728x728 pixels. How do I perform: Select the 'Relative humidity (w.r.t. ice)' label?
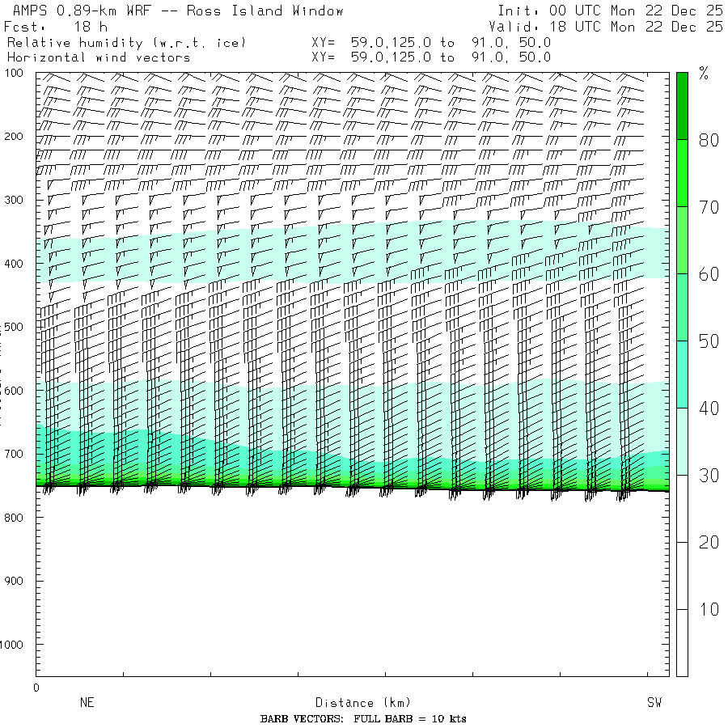coord(126,42)
